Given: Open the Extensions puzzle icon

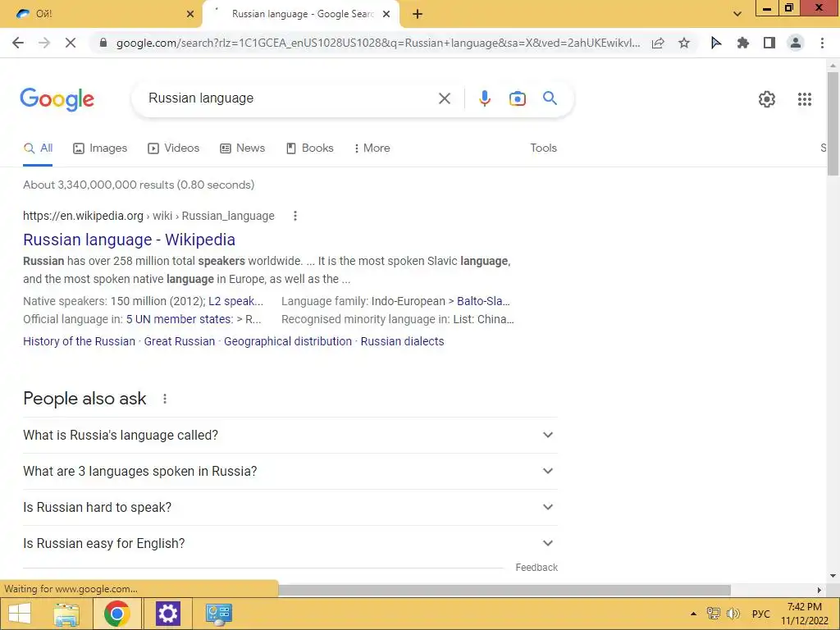Looking at the screenshot, I should [x=742, y=43].
